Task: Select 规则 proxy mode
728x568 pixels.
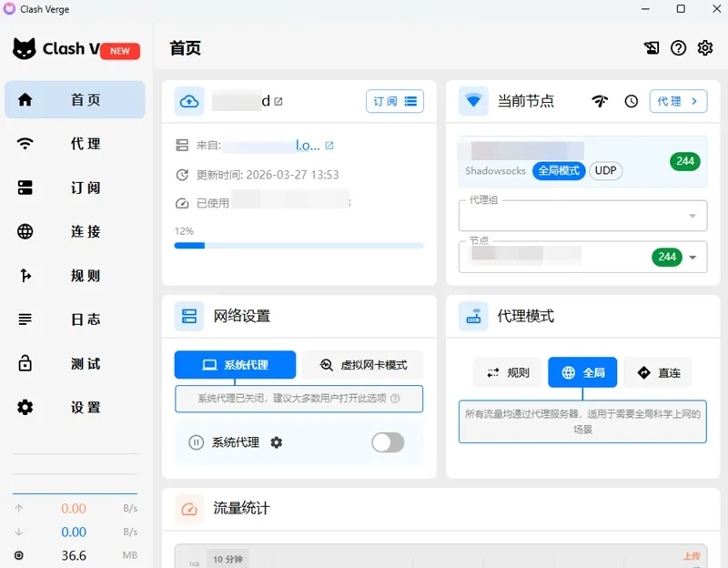Action: click(x=507, y=372)
